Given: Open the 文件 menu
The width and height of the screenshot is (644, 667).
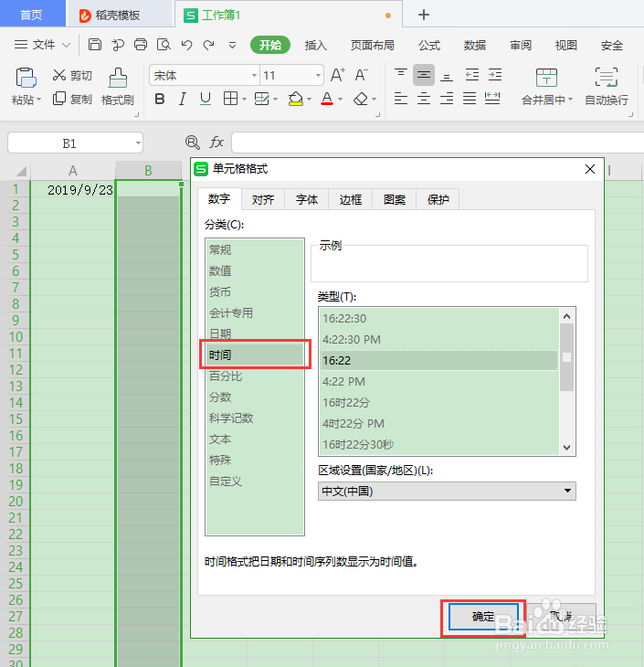Looking at the screenshot, I should [42, 45].
